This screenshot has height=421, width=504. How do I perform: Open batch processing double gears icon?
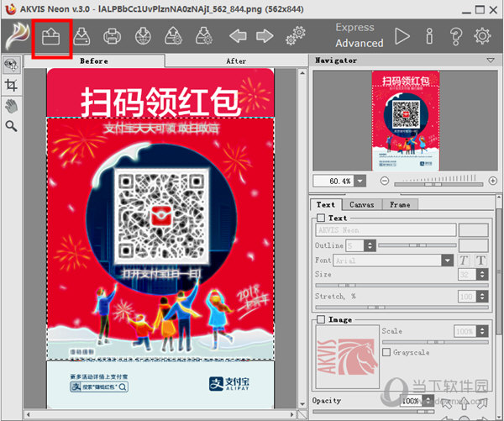coord(296,35)
